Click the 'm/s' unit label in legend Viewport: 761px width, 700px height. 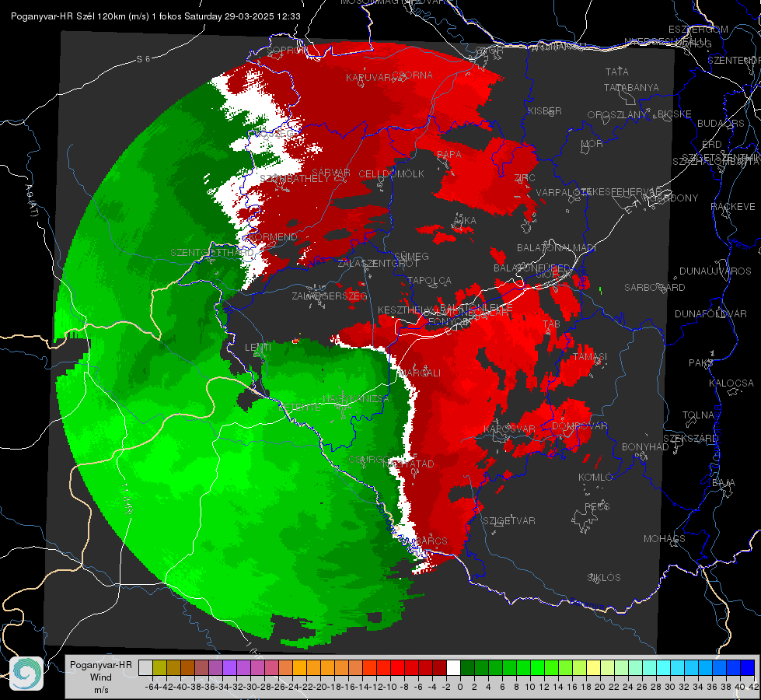pos(101,690)
